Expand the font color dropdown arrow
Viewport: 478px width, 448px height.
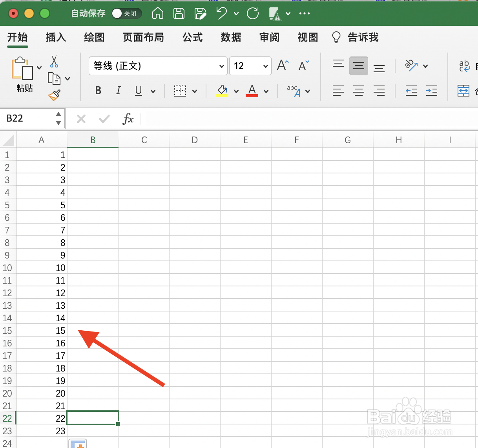(x=266, y=91)
